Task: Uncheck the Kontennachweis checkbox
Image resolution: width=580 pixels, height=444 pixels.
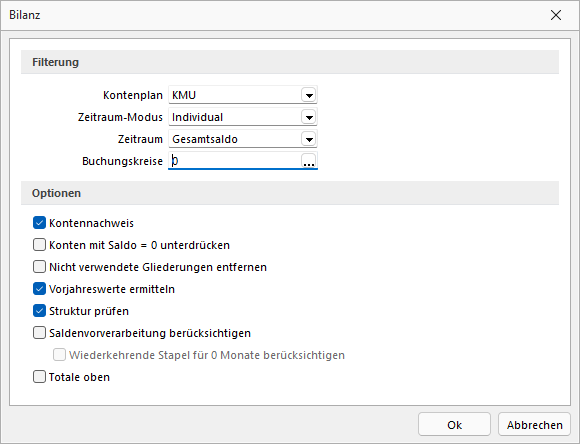Action: coord(39,223)
